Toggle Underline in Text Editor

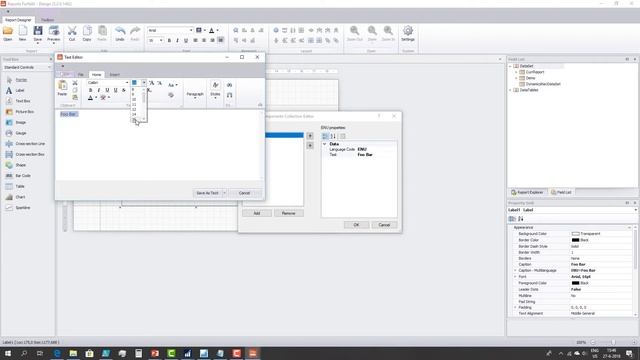pos(107,90)
